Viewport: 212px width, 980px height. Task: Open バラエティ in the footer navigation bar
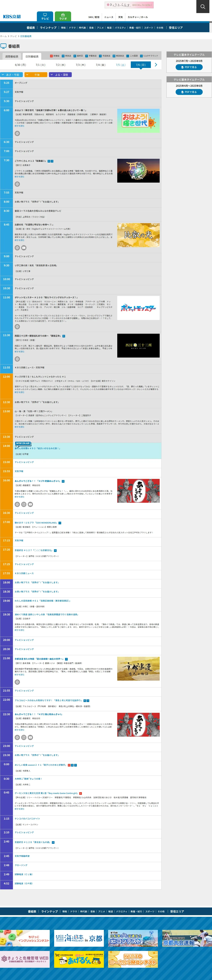[122, 912]
